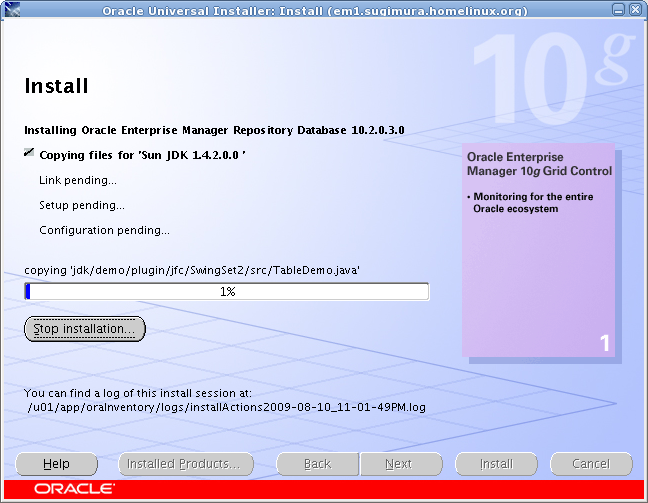This screenshot has height=503, width=648.
Task: Click the 'Oracle Enterprise Manager 10g Grid Control' panel title
Action: (x=539, y=164)
